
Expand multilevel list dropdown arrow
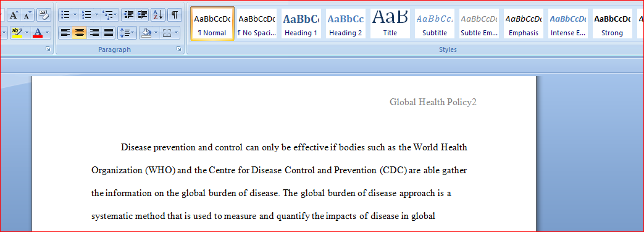pyautogui.click(x=116, y=15)
